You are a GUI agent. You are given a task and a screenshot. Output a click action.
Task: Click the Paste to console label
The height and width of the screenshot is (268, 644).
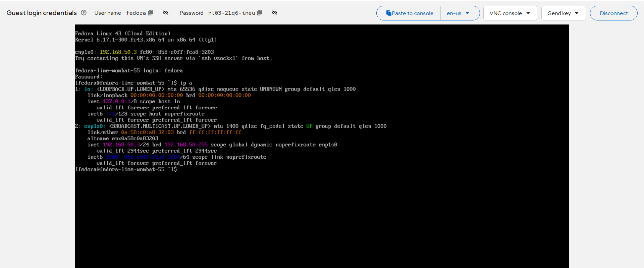click(x=413, y=13)
